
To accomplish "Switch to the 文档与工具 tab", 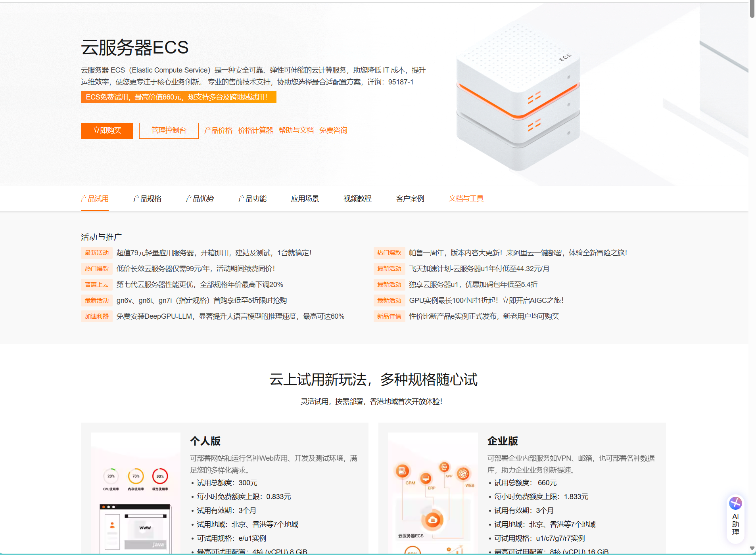I will [466, 199].
